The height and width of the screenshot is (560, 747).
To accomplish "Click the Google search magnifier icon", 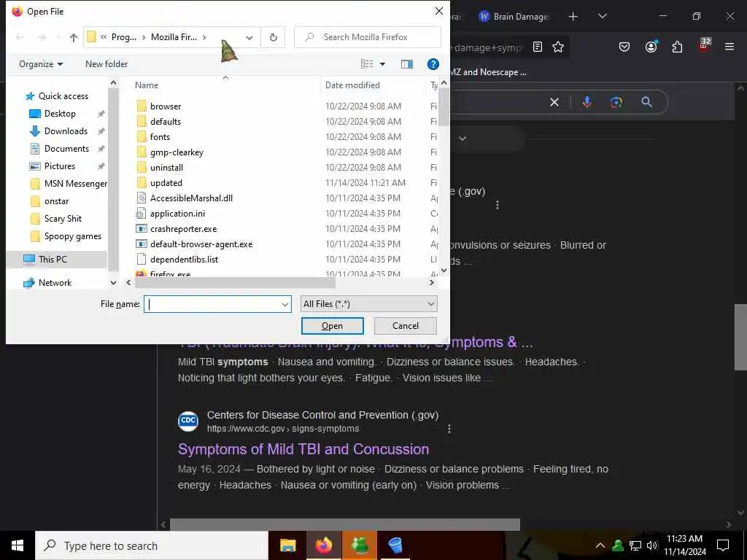I will click(646, 102).
